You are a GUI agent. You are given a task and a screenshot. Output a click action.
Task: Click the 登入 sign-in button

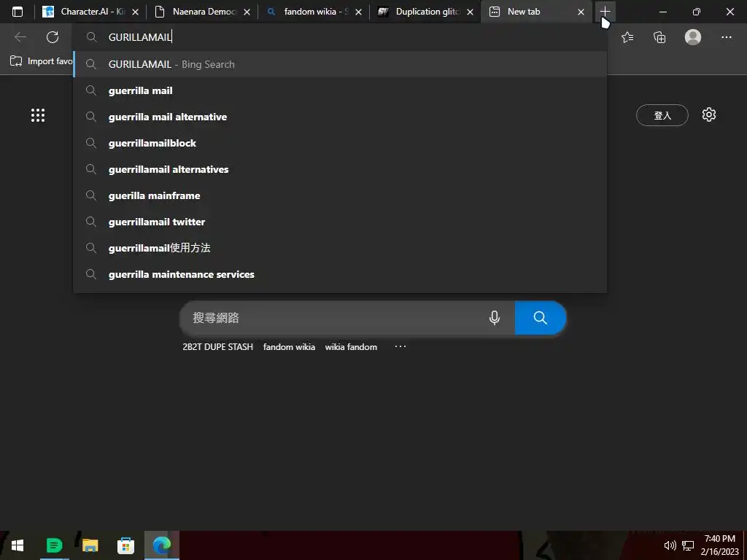pos(662,115)
